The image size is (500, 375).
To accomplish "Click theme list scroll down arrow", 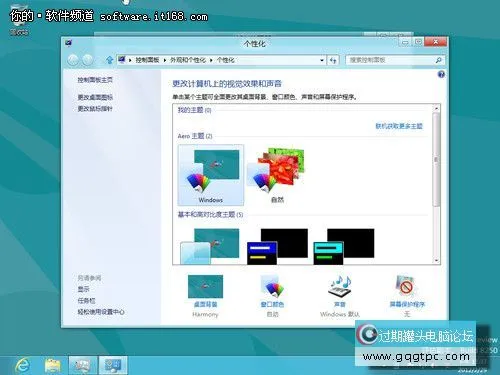I will [x=436, y=260].
